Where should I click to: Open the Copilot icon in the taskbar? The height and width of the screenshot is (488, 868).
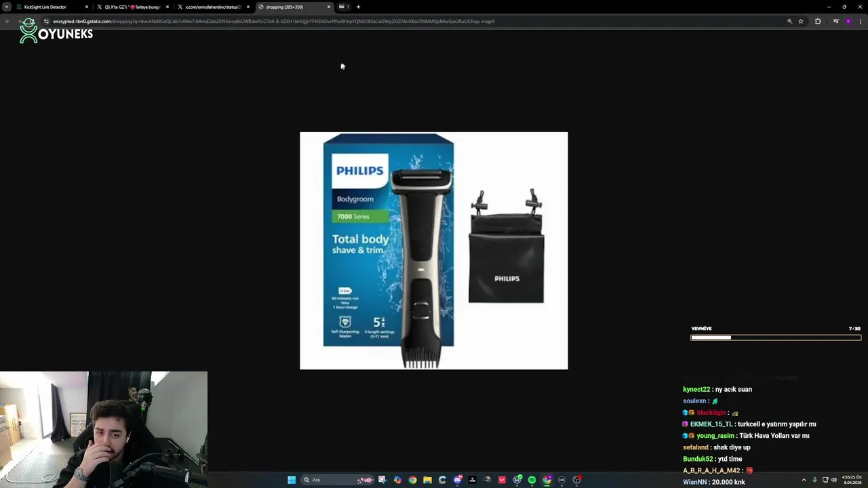pyautogui.click(x=397, y=480)
